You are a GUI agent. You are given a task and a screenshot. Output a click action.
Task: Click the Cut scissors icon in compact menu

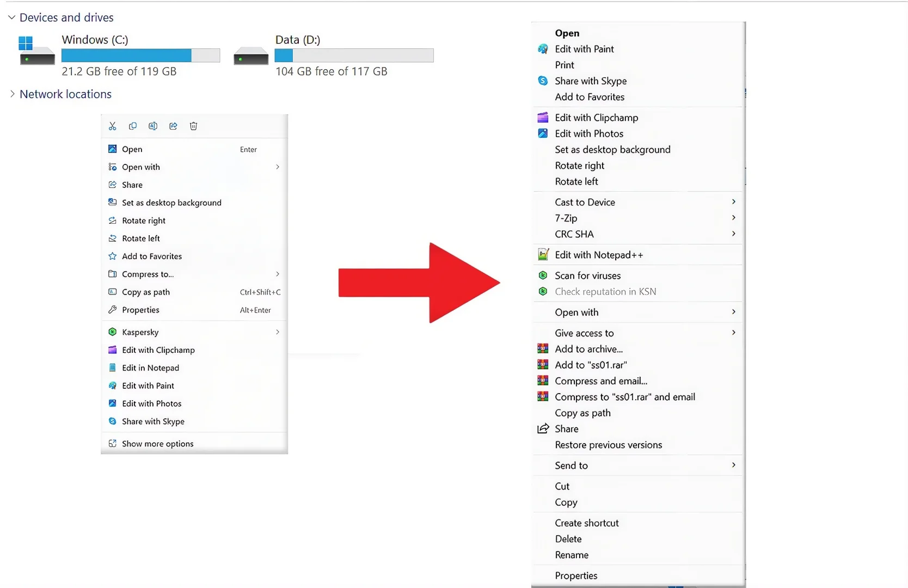coord(113,126)
